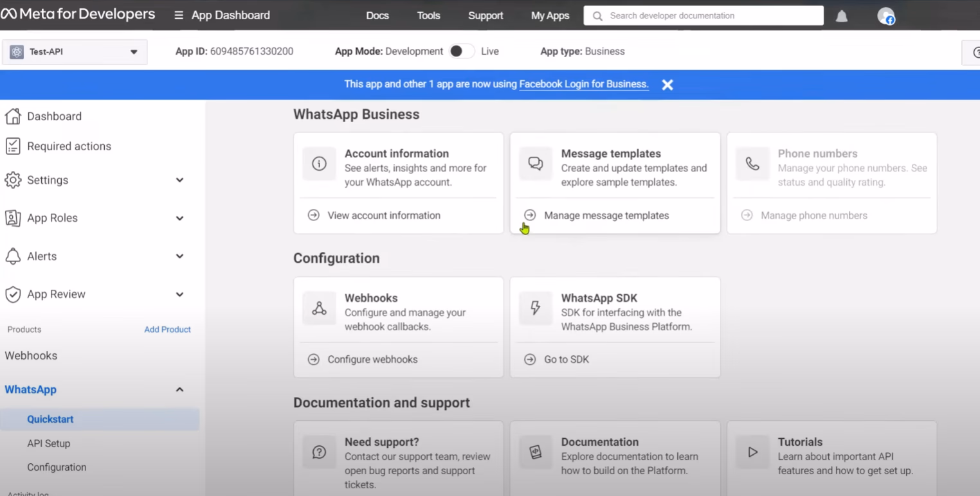Click the Tutorials play icon
This screenshot has height=496, width=980.
click(x=752, y=452)
